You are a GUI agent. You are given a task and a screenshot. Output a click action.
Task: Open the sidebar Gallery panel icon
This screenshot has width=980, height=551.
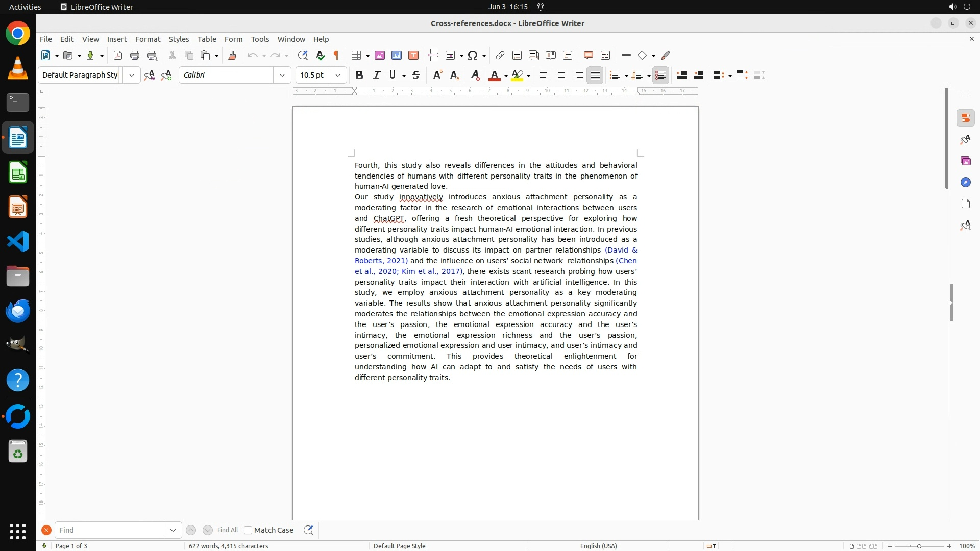[x=965, y=161]
